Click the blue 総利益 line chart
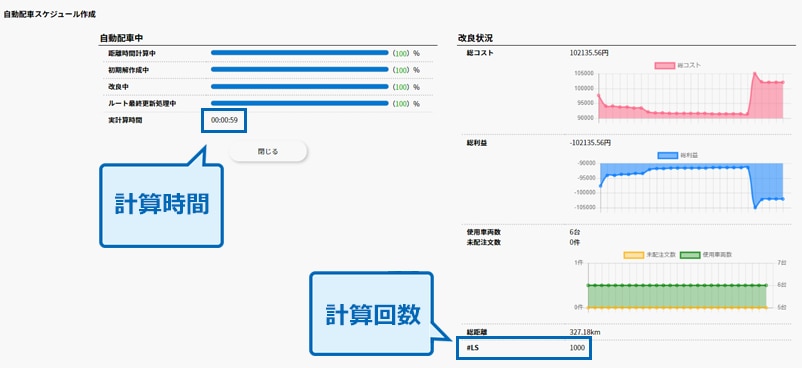This screenshot has width=802, height=368. point(692,187)
